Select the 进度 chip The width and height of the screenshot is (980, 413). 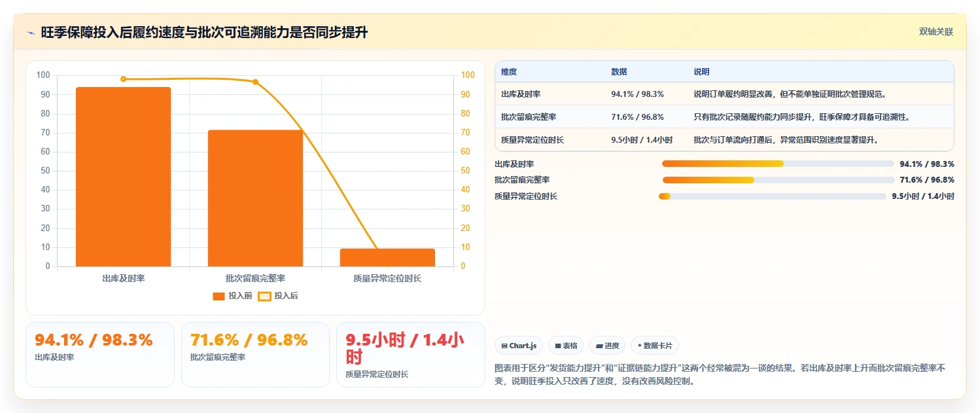point(607,346)
